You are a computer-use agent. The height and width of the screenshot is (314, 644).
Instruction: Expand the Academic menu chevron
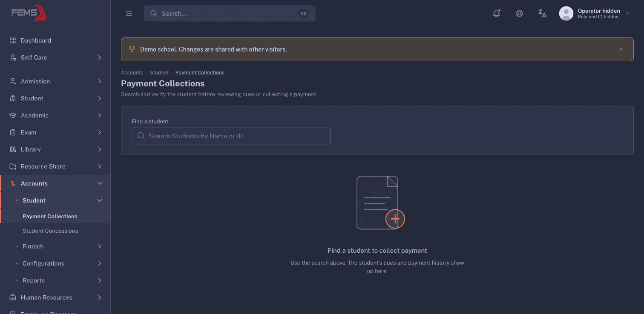[100, 115]
